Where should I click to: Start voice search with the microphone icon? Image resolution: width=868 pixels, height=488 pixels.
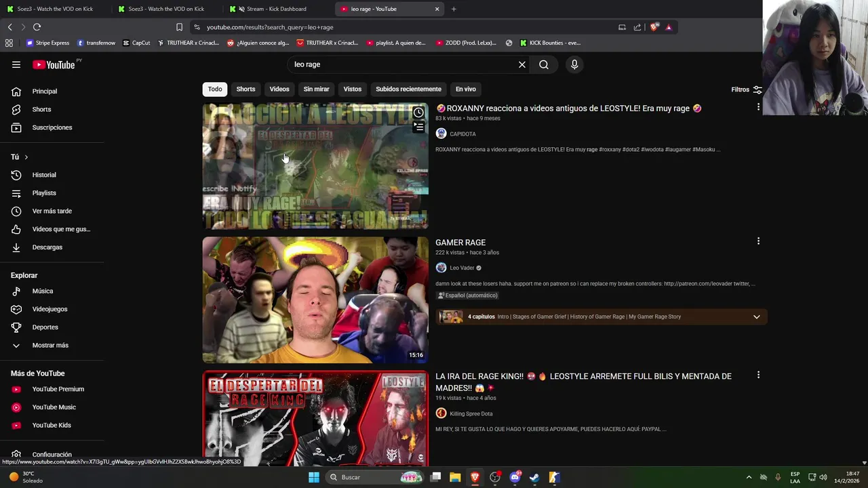tap(574, 64)
